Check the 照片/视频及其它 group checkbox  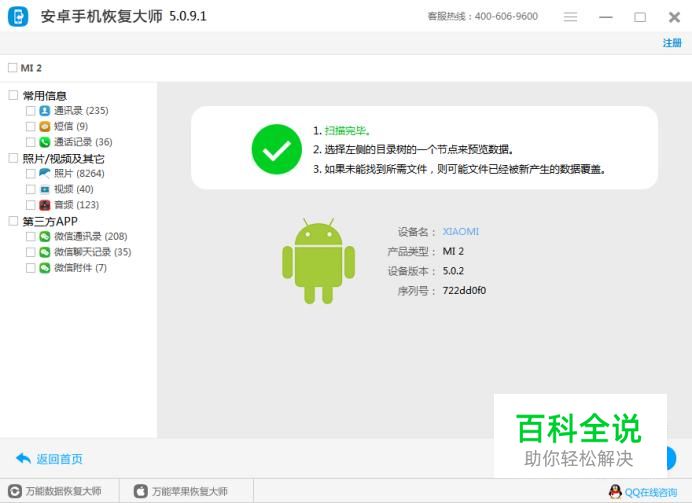coord(13,158)
